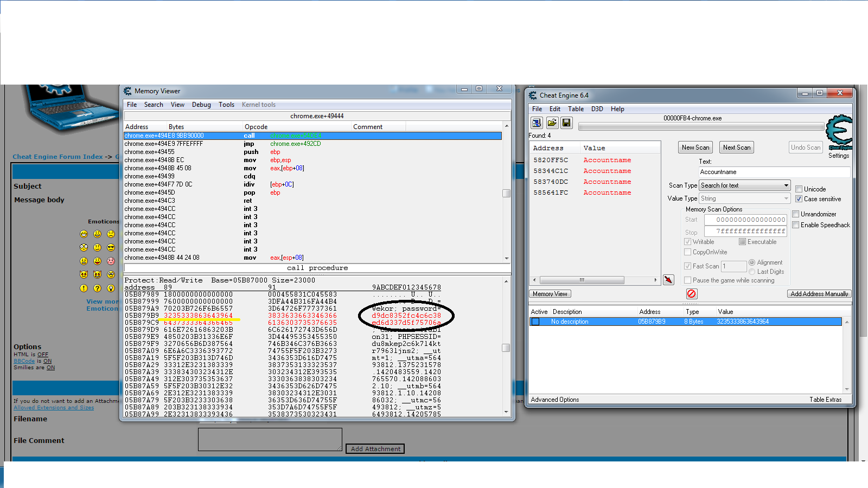
Task: Open the Scan Type dropdown
Action: [744, 185]
